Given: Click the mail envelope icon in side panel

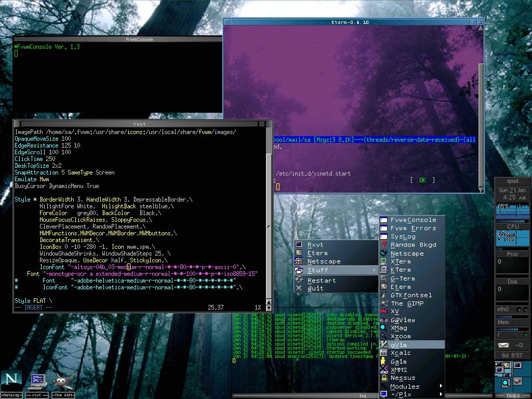Looking at the screenshot, I should click(503, 345).
